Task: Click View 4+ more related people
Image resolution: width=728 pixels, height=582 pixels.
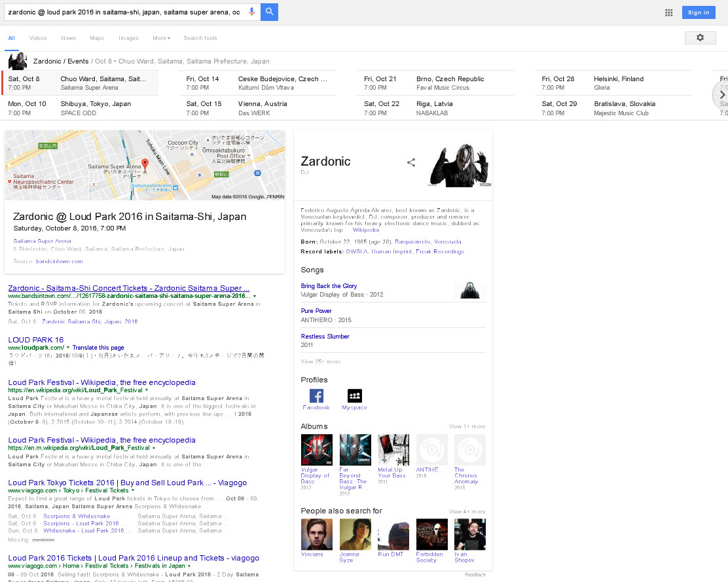Action: (467, 511)
